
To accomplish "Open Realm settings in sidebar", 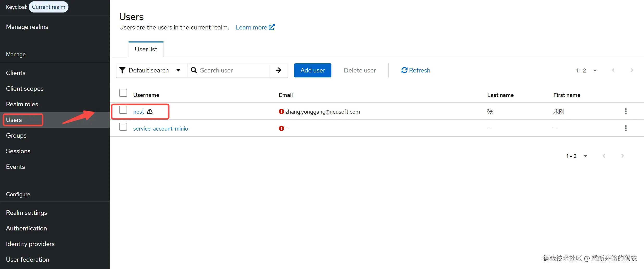I will (x=27, y=213).
